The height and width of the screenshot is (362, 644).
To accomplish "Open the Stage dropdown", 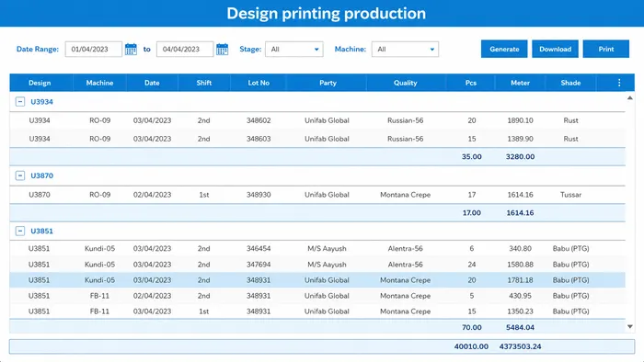I will (294, 50).
